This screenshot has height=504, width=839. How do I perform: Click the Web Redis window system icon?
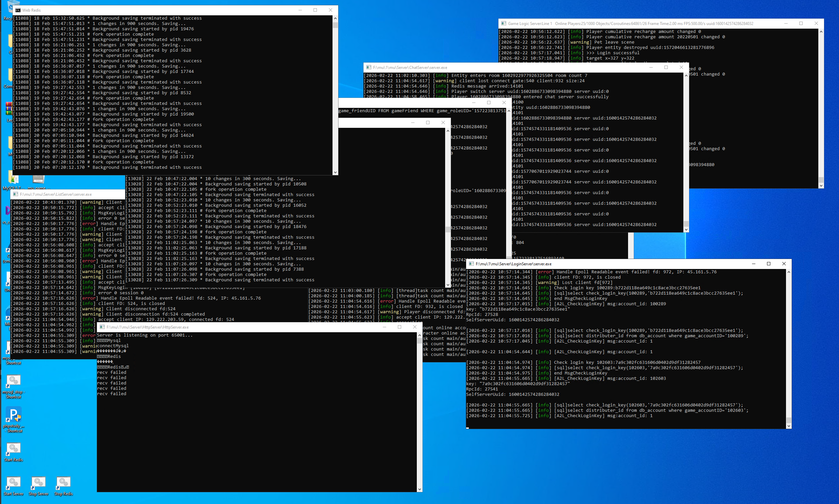(18, 10)
